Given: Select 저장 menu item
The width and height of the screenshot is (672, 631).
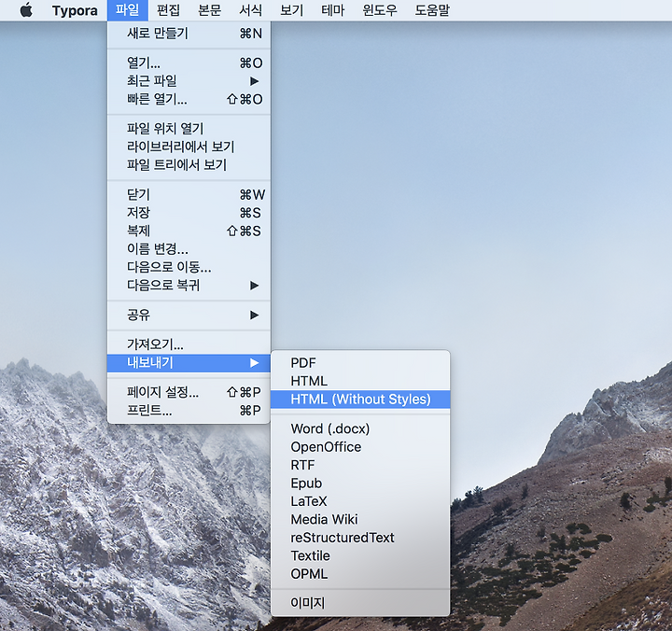Looking at the screenshot, I should pyautogui.click(x=189, y=213).
